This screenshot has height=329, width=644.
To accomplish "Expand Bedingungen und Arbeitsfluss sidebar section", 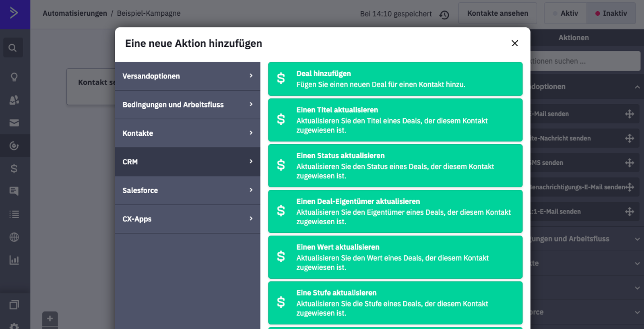I will pos(584,239).
